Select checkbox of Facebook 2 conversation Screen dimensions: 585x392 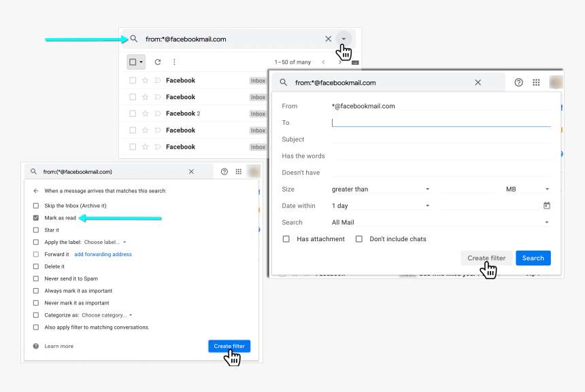(x=133, y=113)
